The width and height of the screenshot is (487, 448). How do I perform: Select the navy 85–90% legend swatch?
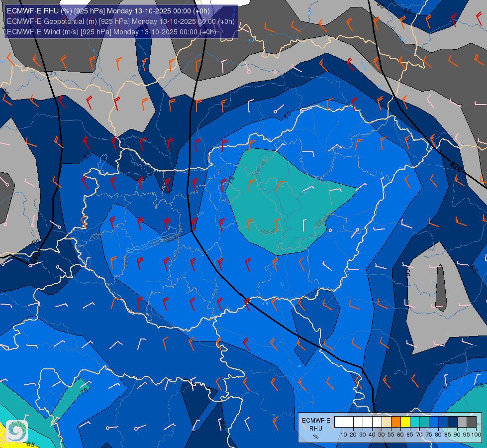pyautogui.click(x=453, y=422)
